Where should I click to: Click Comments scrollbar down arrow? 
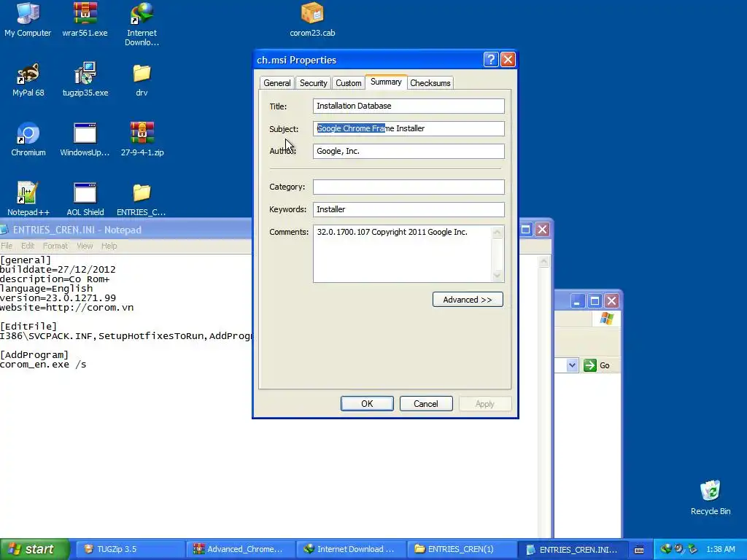[x=498, y=275]
